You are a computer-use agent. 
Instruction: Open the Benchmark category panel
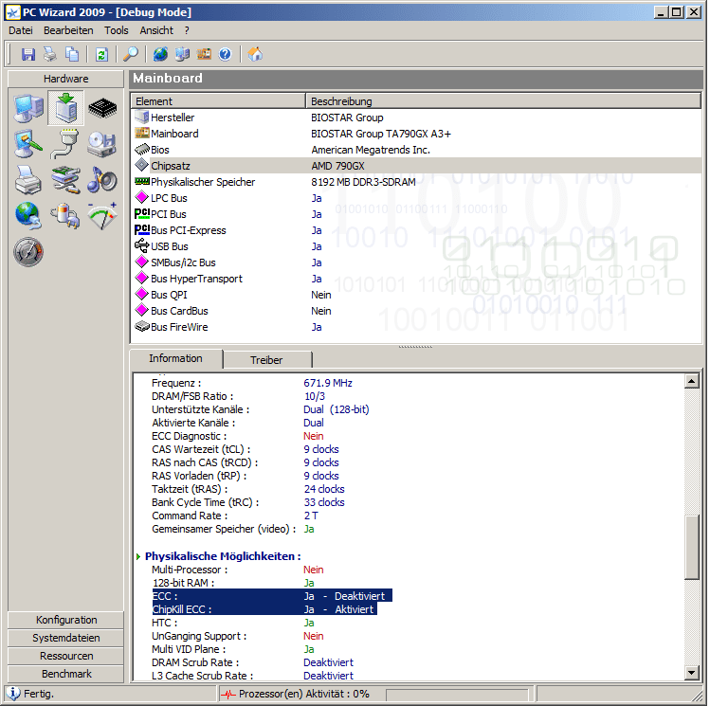coord(66,674)
